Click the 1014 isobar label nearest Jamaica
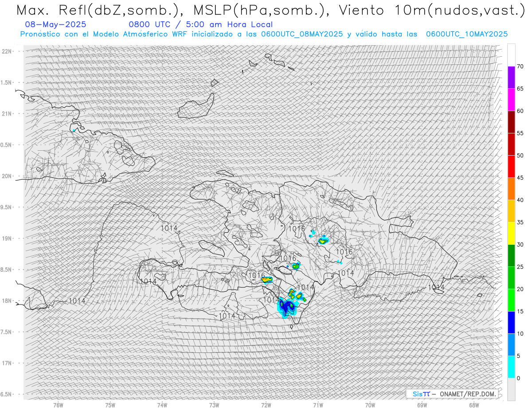Image resolution: width=532 pixels, height=411 pixels. 77,301
